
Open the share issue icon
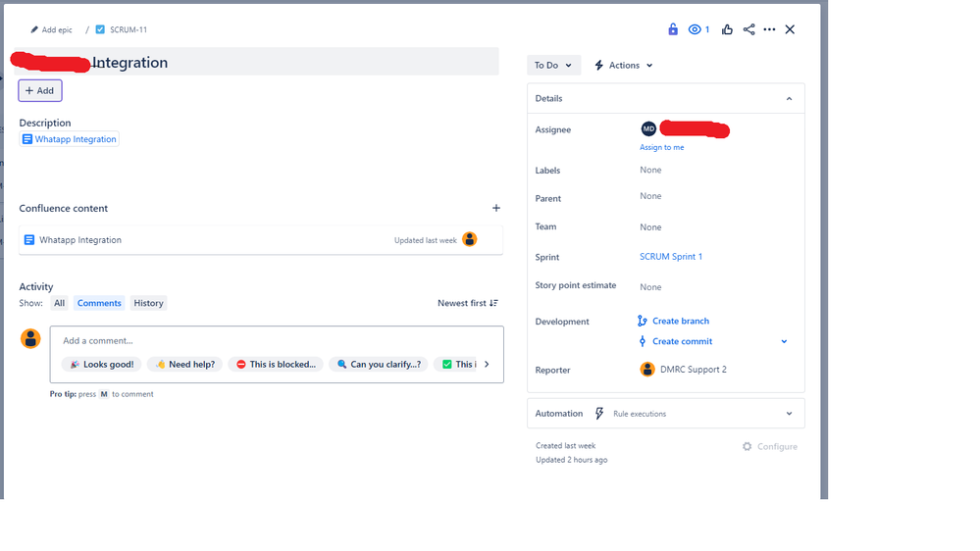click(748, 29)
